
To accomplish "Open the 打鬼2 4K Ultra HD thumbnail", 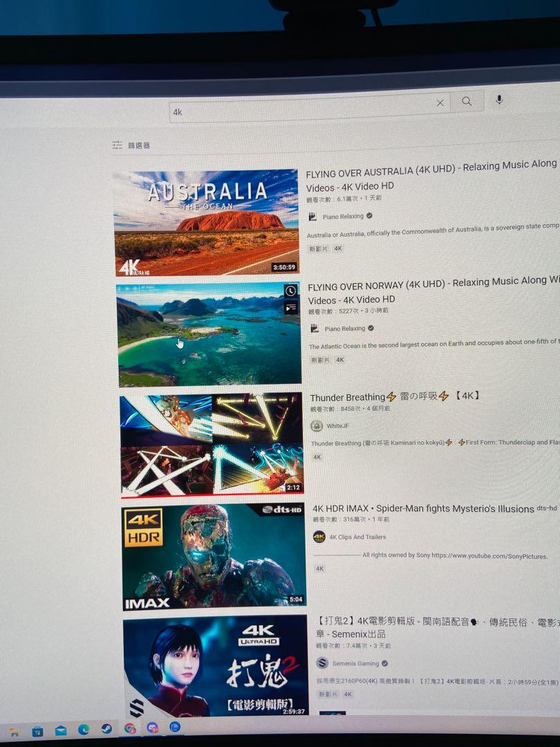I will [216, 665].
